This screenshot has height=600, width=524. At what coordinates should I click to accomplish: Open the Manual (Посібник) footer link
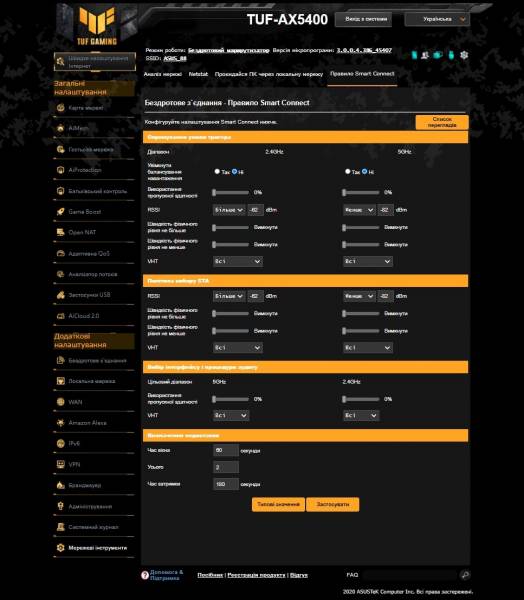pos(210,575)
